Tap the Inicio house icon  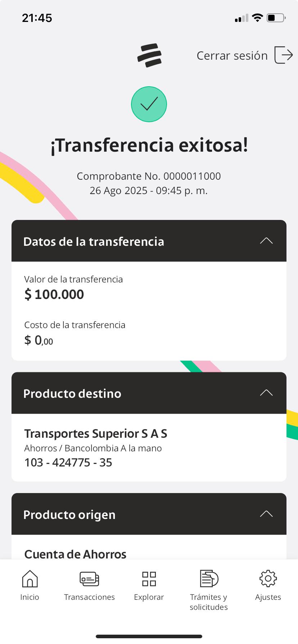(x=30, y=579)
